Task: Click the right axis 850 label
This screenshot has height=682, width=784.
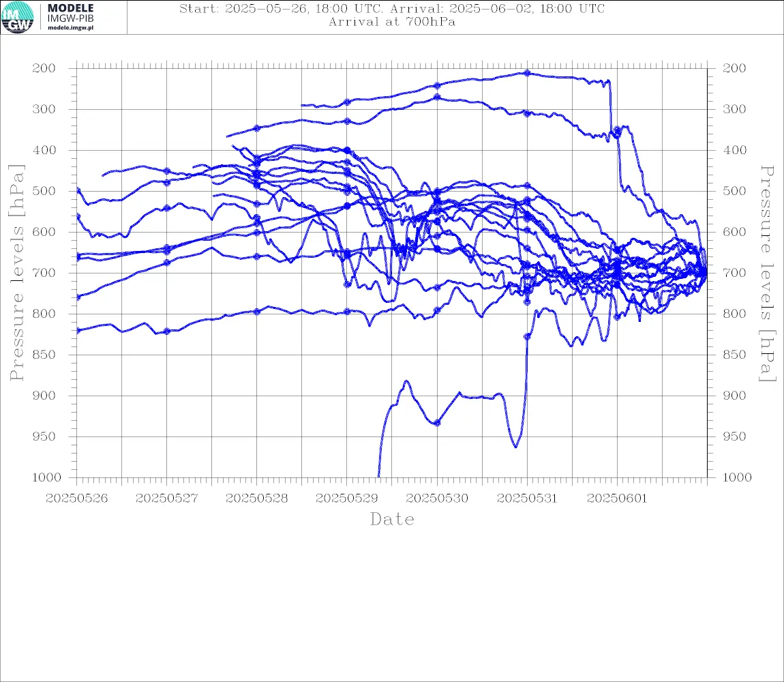Action: point(734,355)
